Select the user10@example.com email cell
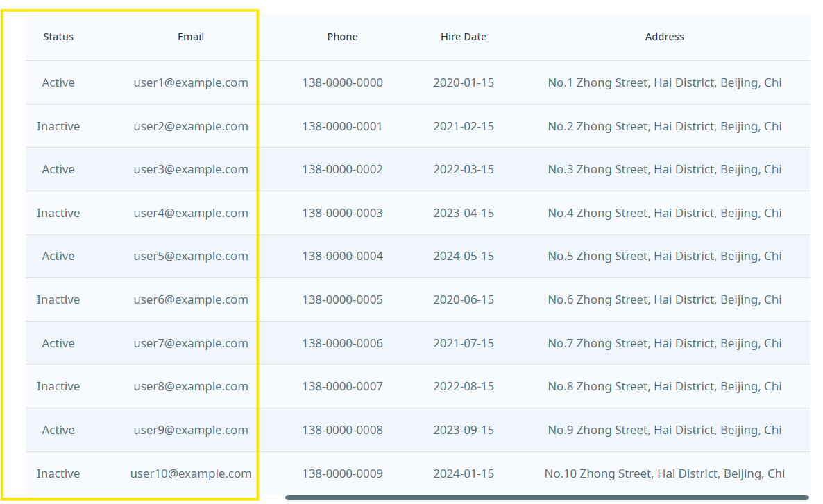823x504 pixels. pyautogui.click(x=191, y=473)
